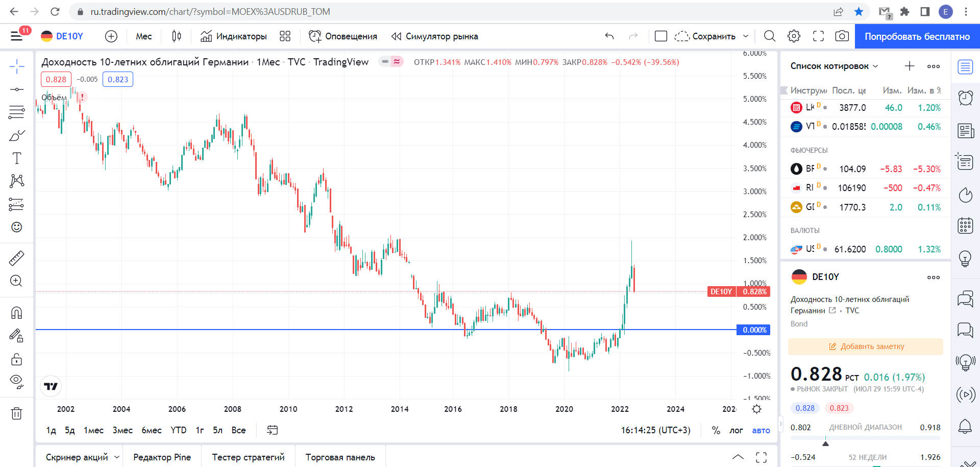This screenshot has width=980, height=467.
Task: Select the Text annotation tool
Action: (17, 158)
